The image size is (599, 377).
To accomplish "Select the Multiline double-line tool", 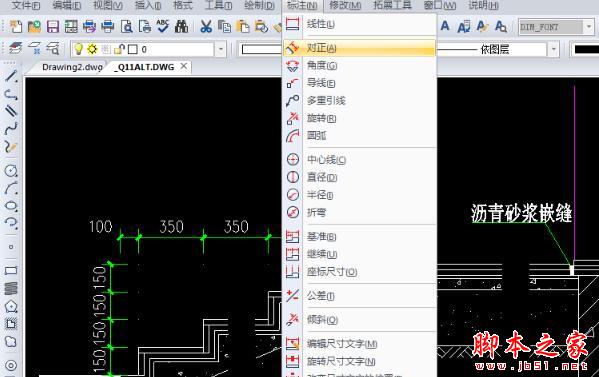I will tap(11, 111).
